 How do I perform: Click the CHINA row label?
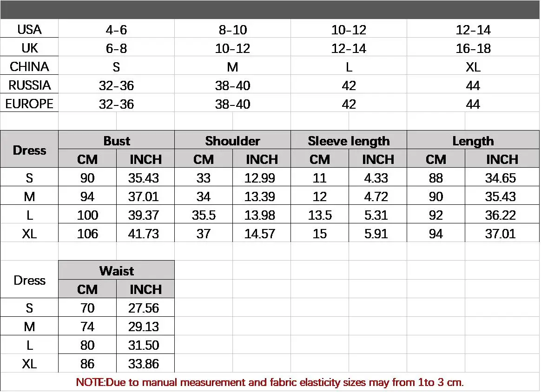coord(29,67)
